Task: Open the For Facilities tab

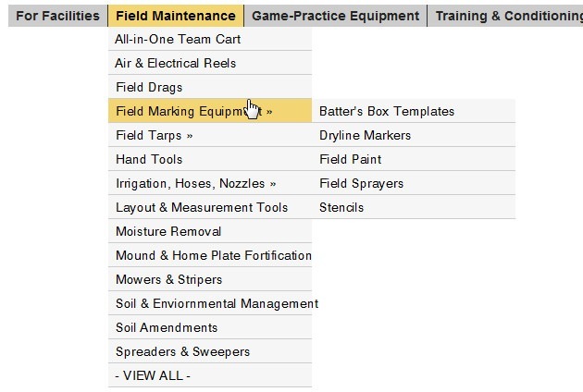Action: coord(57,16)
